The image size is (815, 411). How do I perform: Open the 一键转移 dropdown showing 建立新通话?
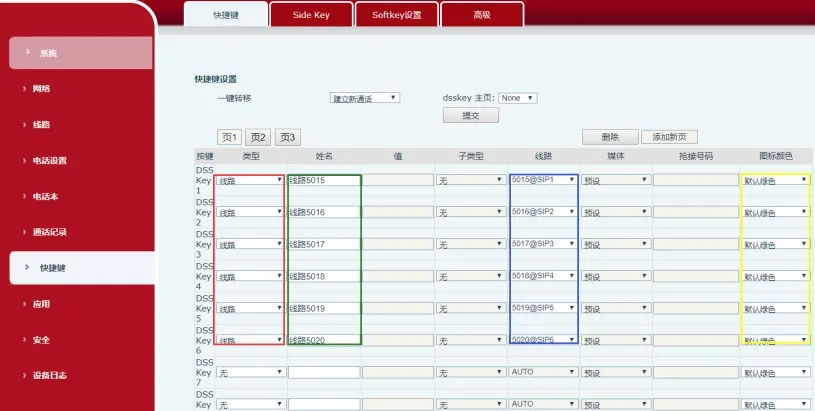[365, 98]
